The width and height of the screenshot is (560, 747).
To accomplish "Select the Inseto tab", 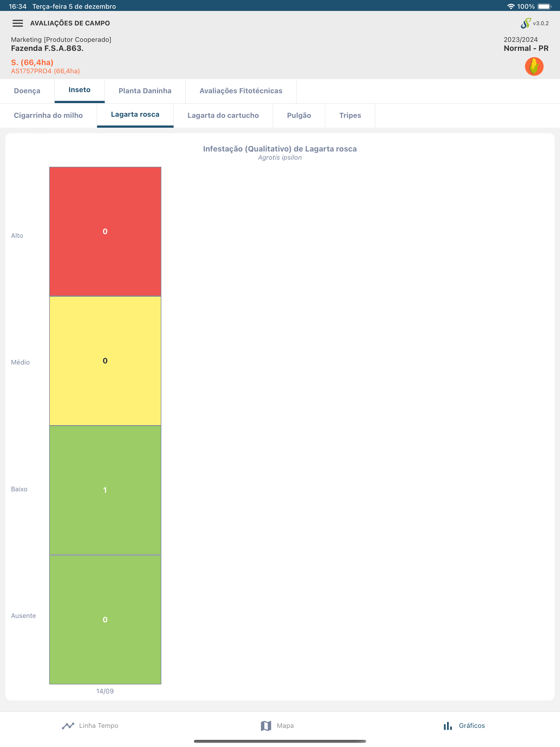I will (79, 91).
